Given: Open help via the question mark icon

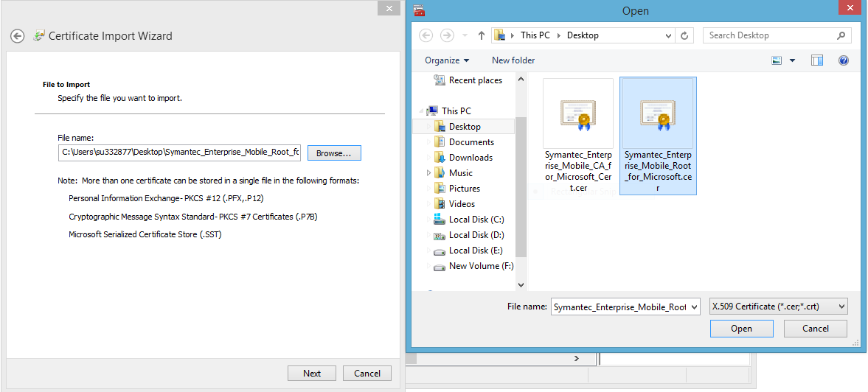Looking at the screenshot, I should pos(844,60).
